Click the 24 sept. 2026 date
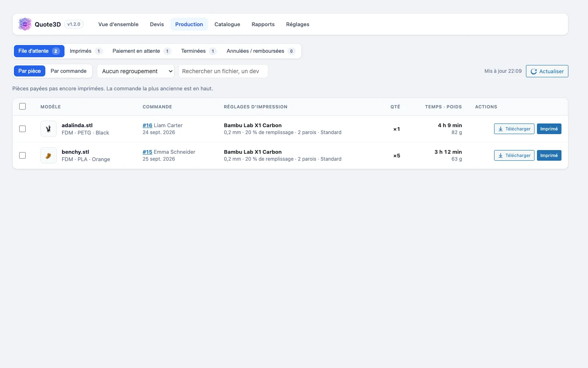 pyautogui.click(x=159, y=132)
